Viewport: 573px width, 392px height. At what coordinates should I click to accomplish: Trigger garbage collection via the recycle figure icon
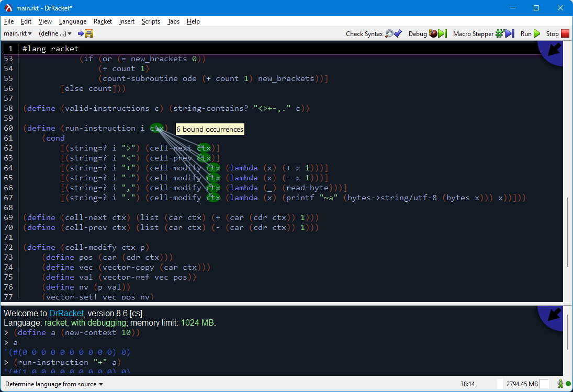[560, 384]
